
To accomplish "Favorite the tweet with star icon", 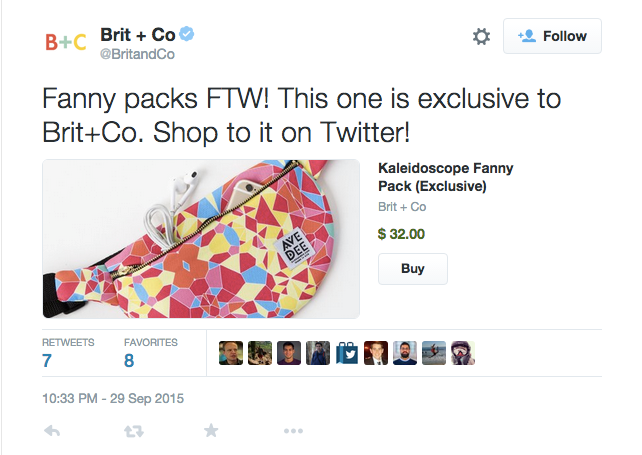I will click(x=211, y=431).
